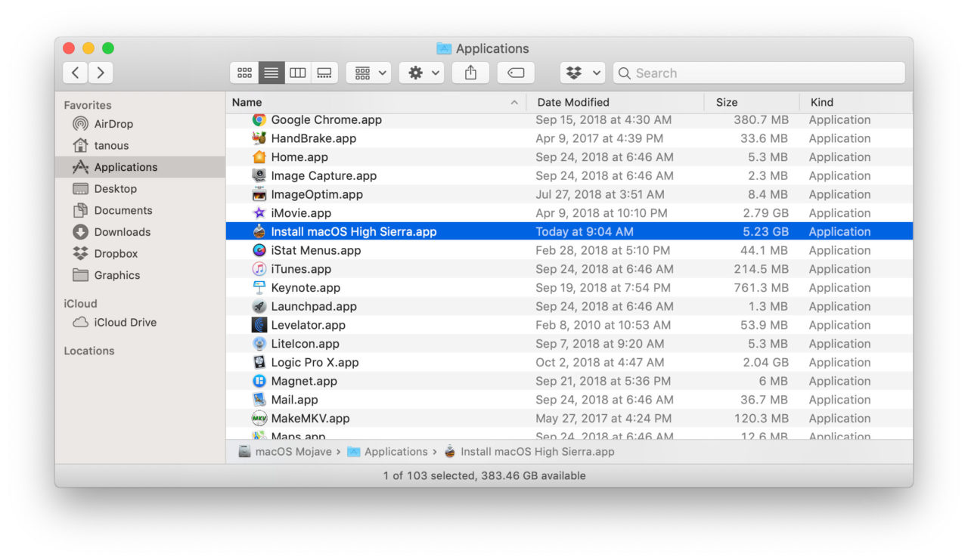This screenshot has height=560, width=968.
Task: Select the Logic Pro X.app file name
Action: click(x=315, y=362)
